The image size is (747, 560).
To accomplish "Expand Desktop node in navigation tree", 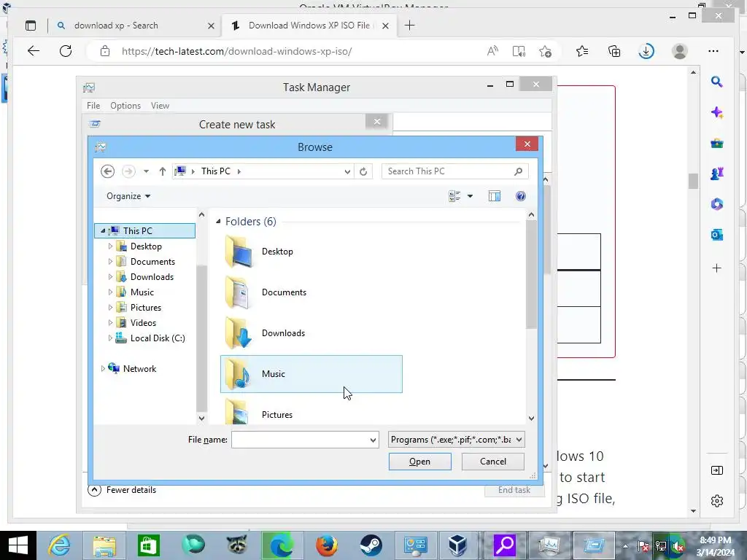I will [x=110, y=246].
